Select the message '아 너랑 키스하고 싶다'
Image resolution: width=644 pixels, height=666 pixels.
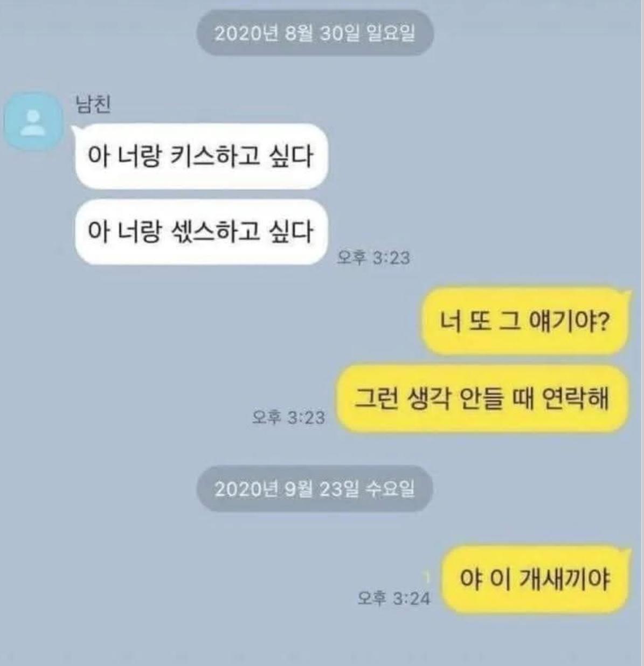200,156
